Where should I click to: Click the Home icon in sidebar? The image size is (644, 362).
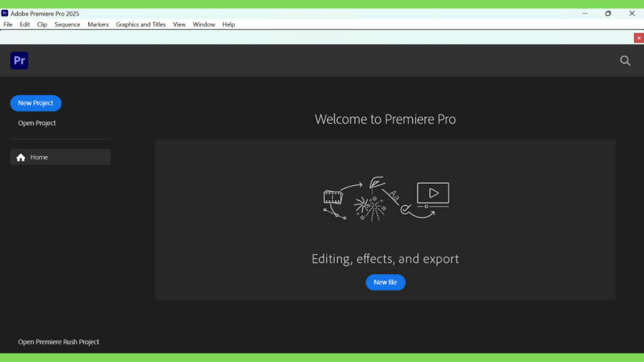21,157
